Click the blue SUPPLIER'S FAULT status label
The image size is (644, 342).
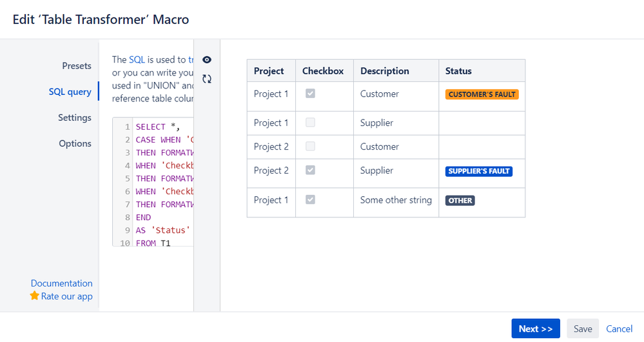[479, 171]
